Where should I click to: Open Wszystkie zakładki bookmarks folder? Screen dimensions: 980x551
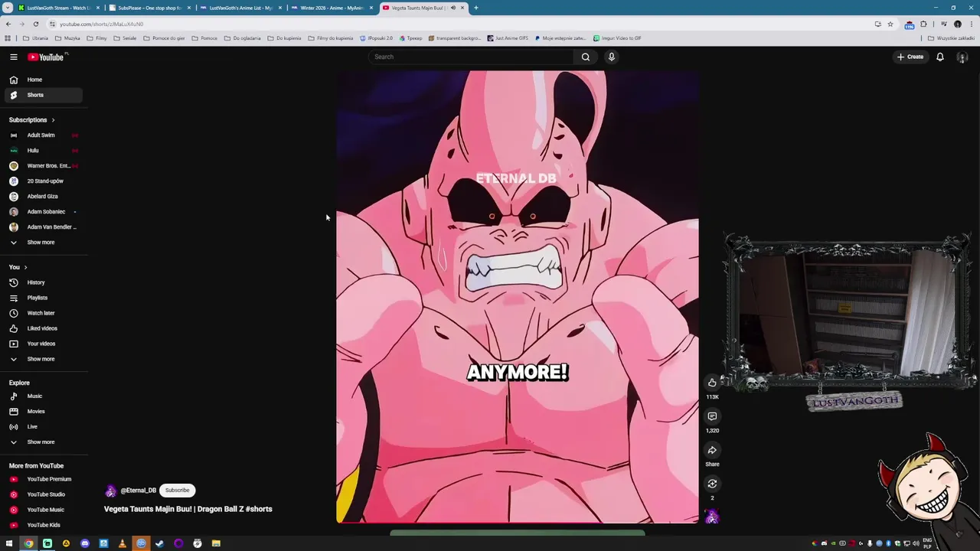(x=951, y=38)
